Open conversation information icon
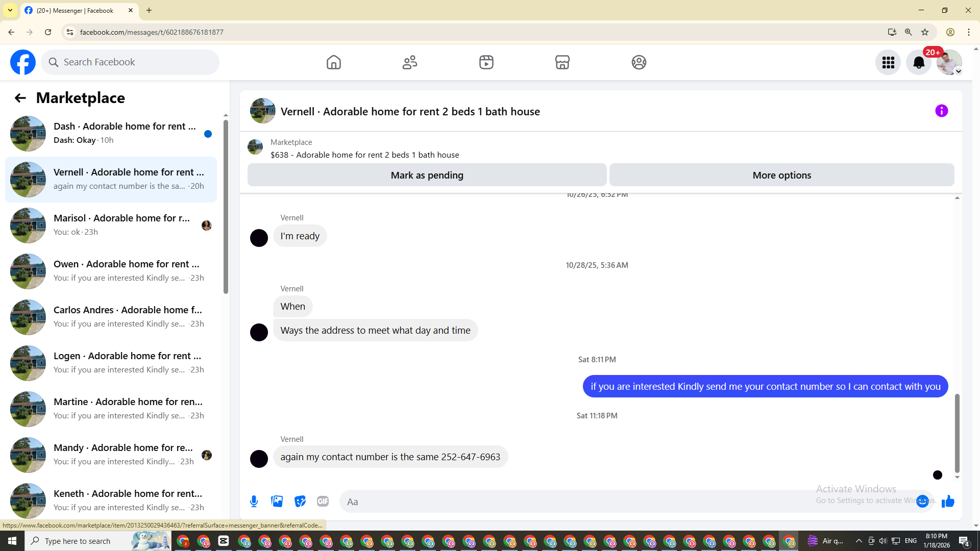Viewport: 980px width, 551px height. (x=941, y=111)
